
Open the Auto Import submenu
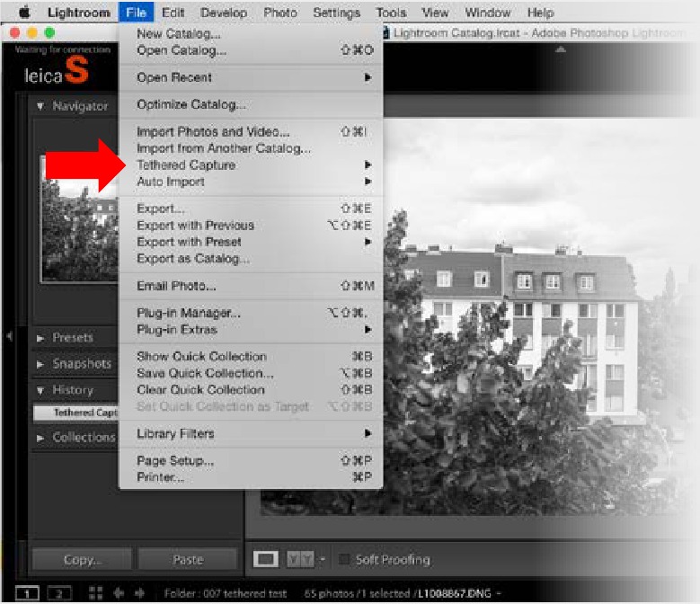point(251,182)
